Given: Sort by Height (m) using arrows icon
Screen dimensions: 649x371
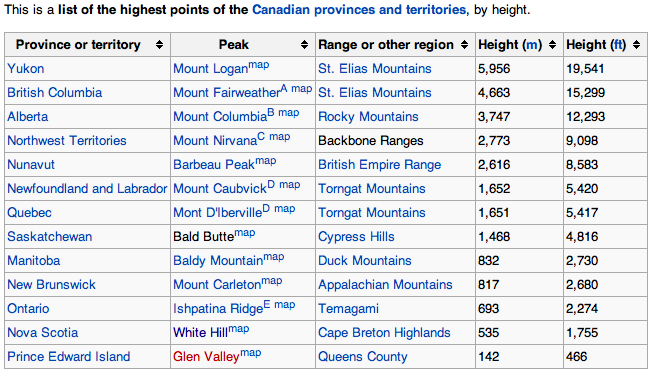Looking at the screenshot, I should (552, 45).
